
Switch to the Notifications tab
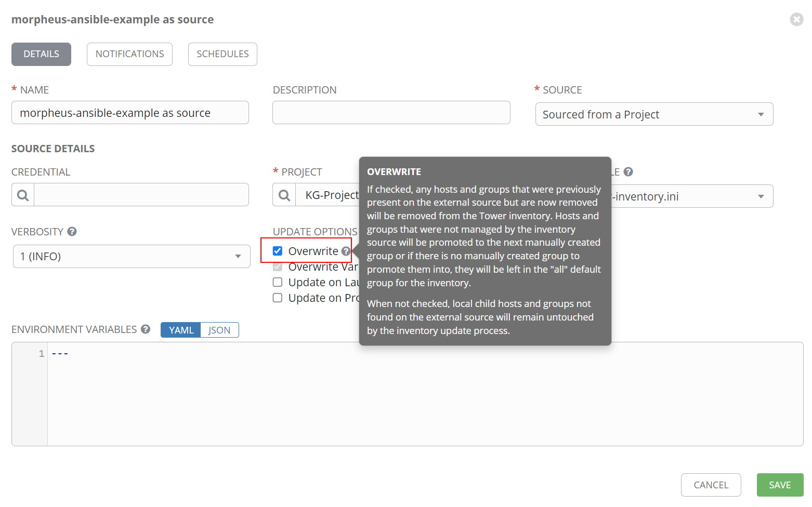[129, 54]
